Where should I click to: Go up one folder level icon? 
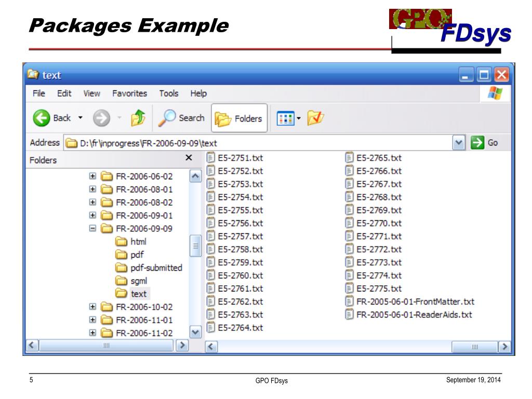(138, 118)
